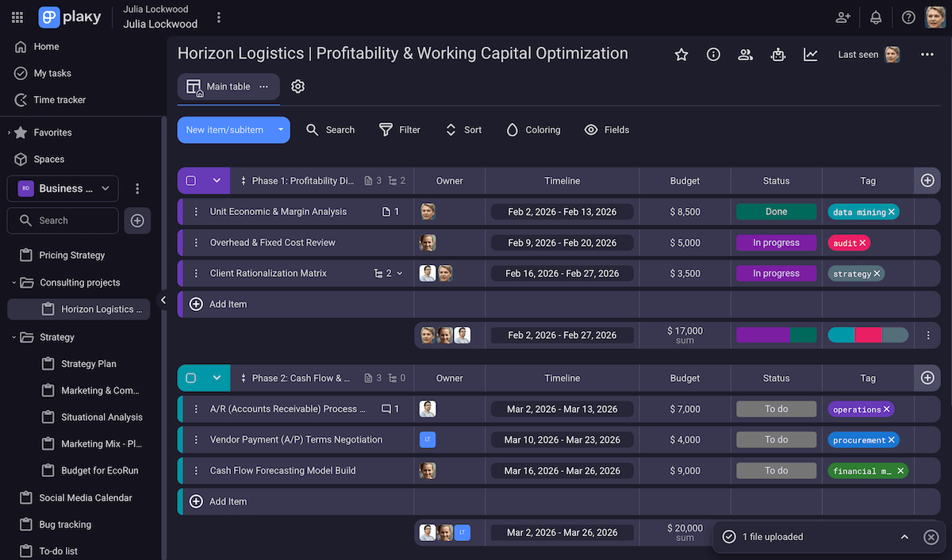952x560 pixels.
Task: Click the apps grid icon
Action: [x=17, y=17]
